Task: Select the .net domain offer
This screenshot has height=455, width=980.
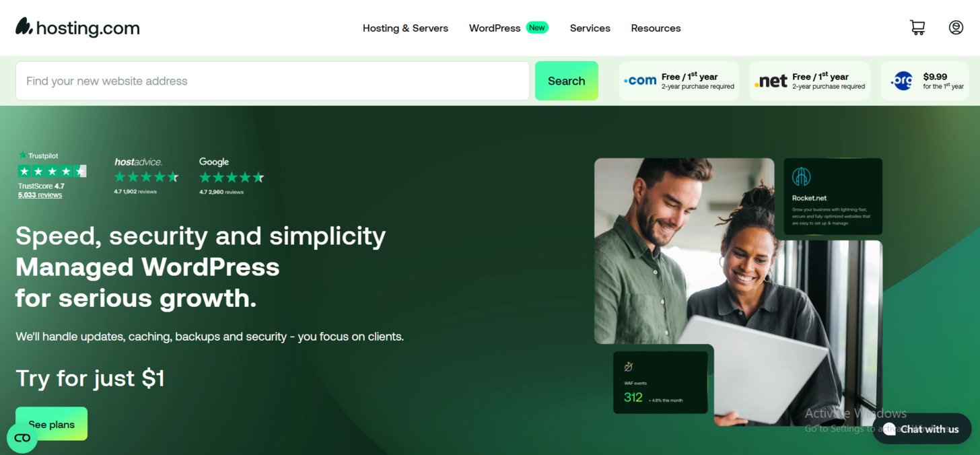Action: tap(810, 81)
